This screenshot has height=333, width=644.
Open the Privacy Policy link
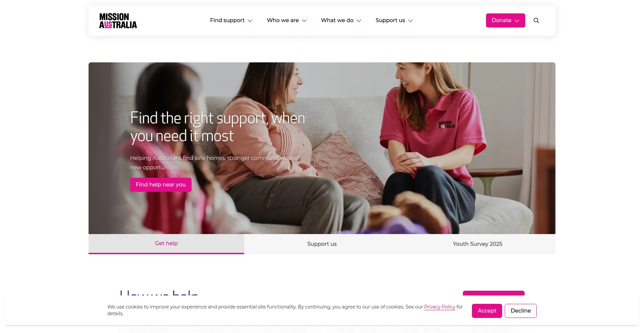point(439,307)
